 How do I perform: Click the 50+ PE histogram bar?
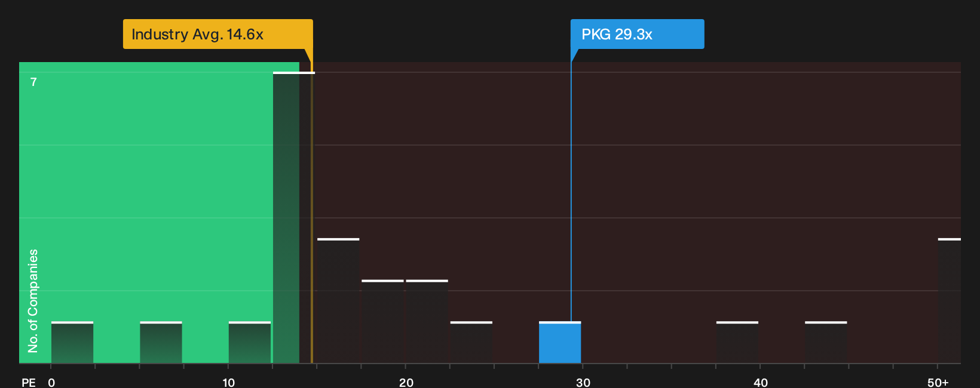950,301
